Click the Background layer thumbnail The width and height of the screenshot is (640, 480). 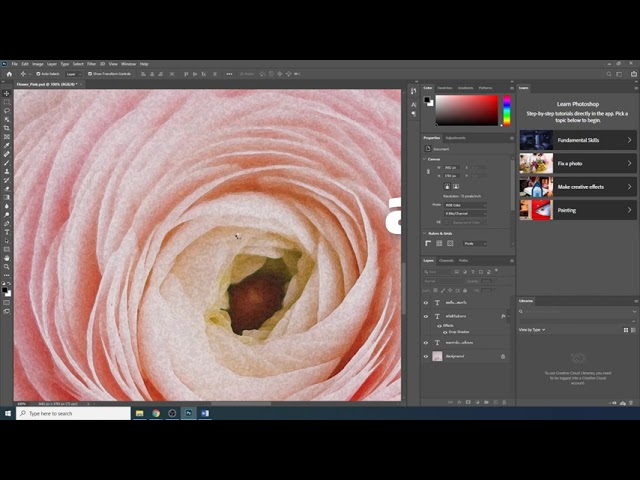tap(437, 356)
